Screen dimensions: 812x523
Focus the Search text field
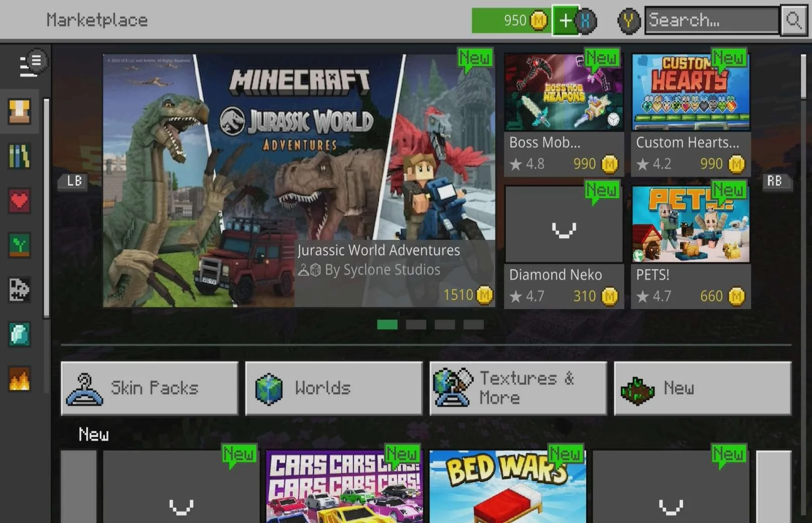[x=712, y=21]
